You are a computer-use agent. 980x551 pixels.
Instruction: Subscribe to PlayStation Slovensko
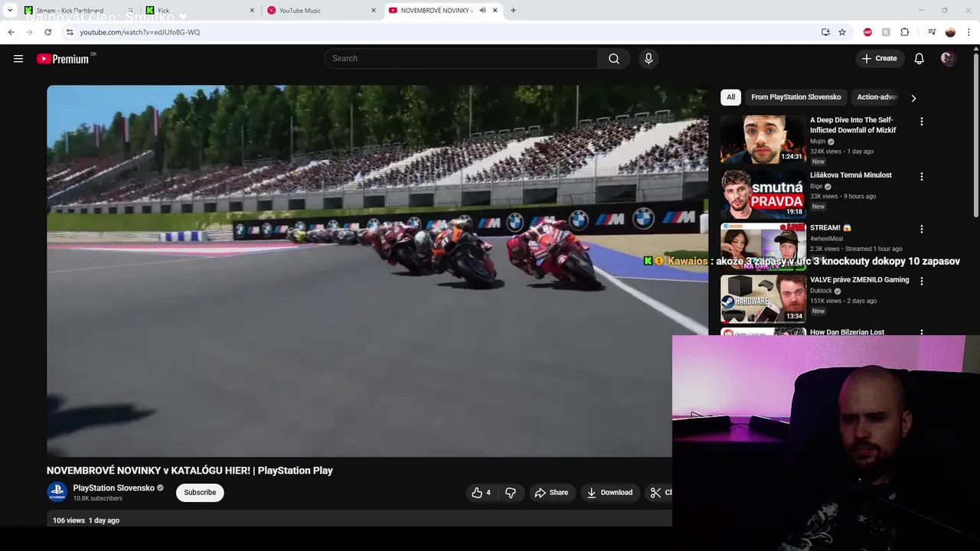click(x=200, y=493)
